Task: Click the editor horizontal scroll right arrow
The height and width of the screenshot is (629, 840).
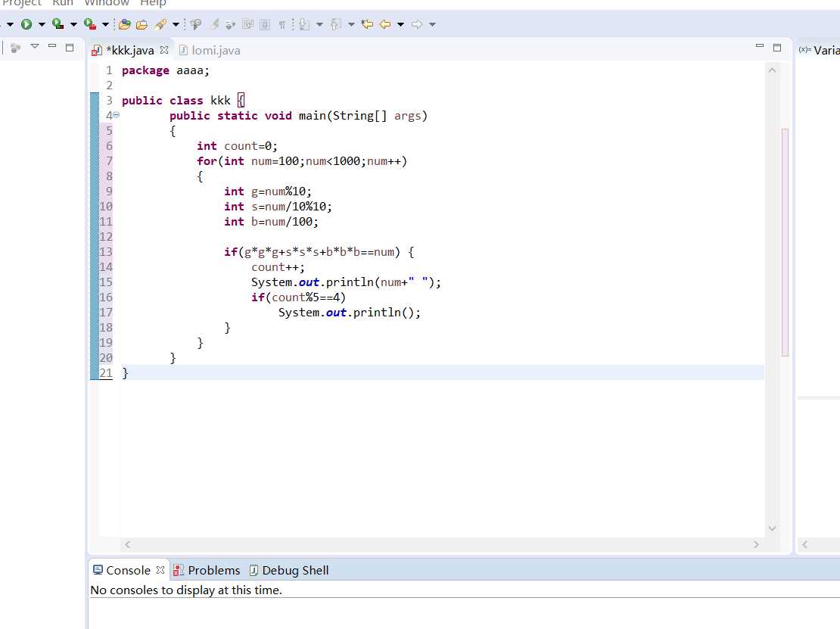Action: (756, 544)
